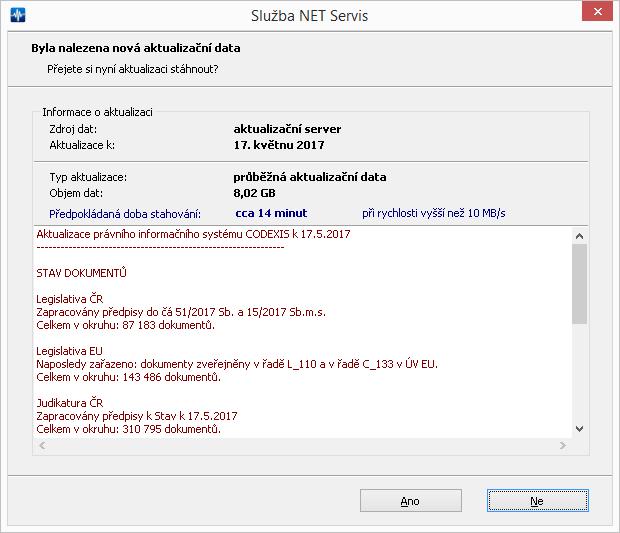Click the horizontal scroll right arrow
The image size is (620, 533).
click(x=563, y=446)
